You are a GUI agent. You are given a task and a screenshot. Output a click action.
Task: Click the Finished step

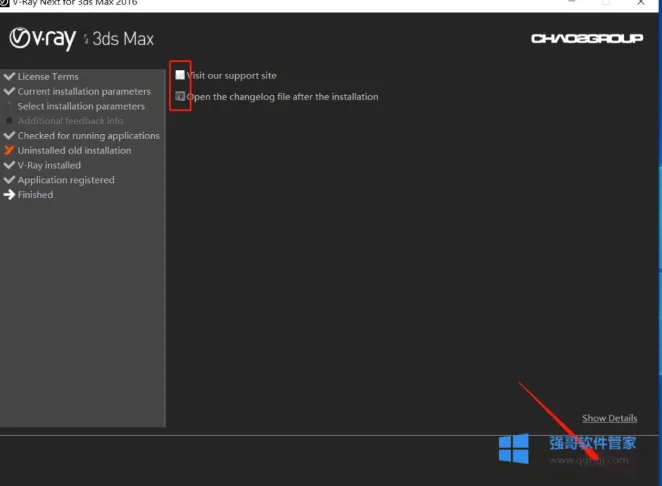[35, 195]
